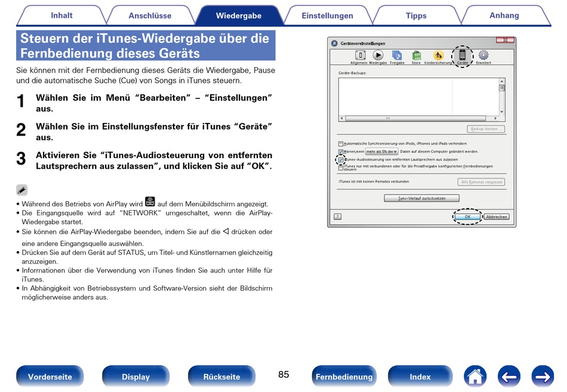567x392 pixels.
Task: Go to the home page icon
Action: coord(475,376)
